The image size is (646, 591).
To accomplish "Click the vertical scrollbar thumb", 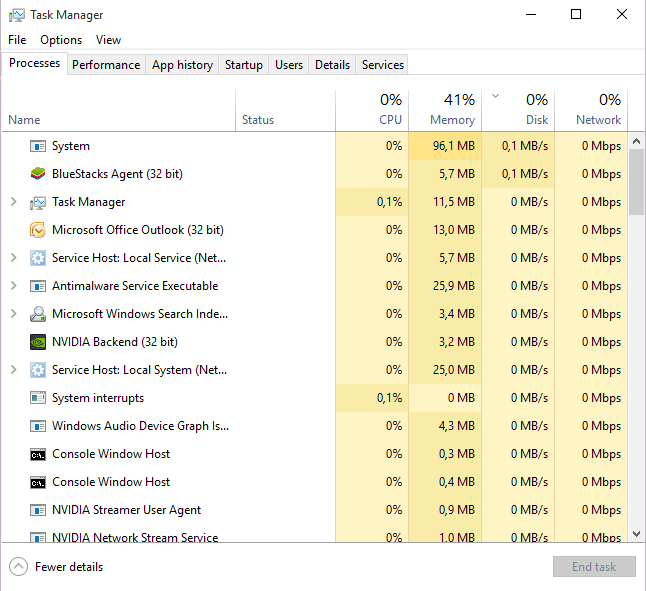I will [637, 182].
